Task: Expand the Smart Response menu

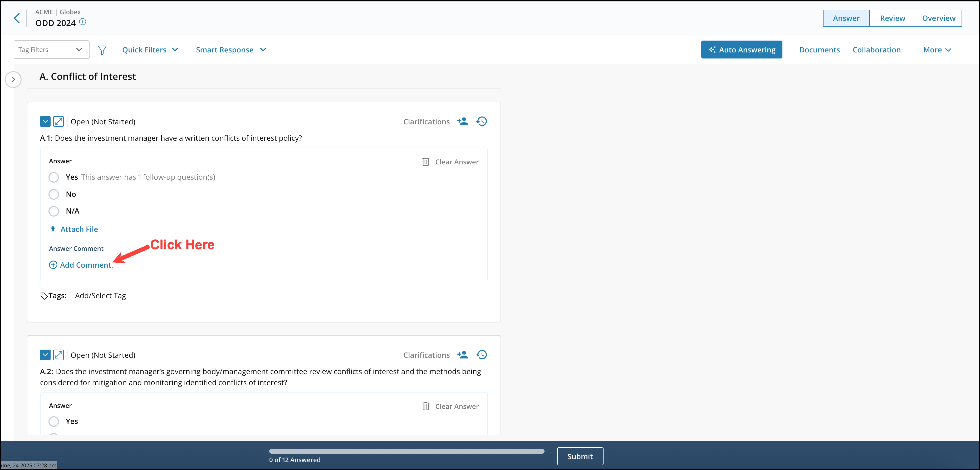Action: point(231,50)
